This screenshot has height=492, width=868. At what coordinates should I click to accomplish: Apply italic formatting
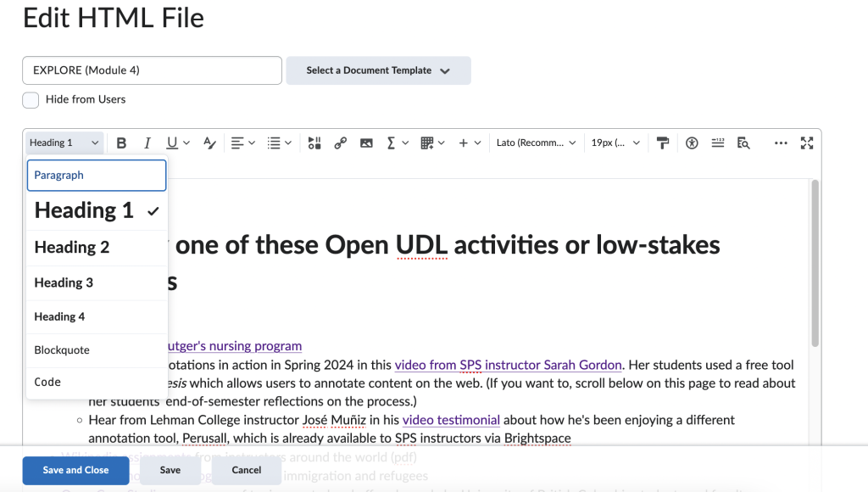tap(147, 143)
